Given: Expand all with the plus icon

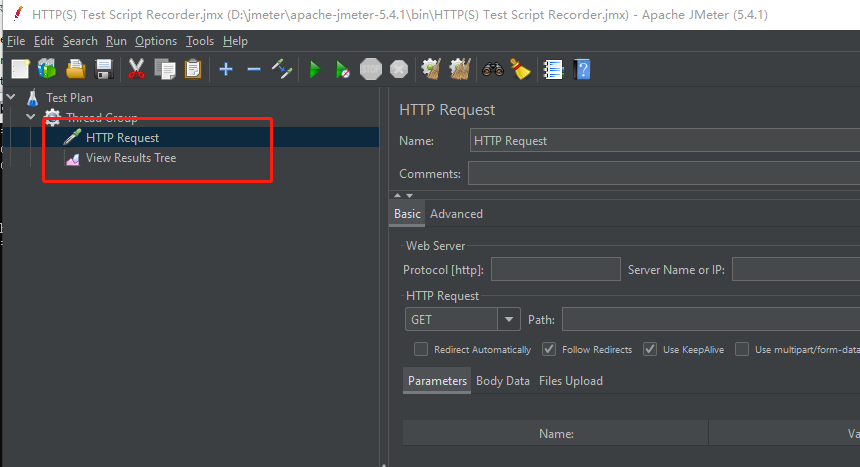Looking at the screenshot, I should (x=226, y=69).
